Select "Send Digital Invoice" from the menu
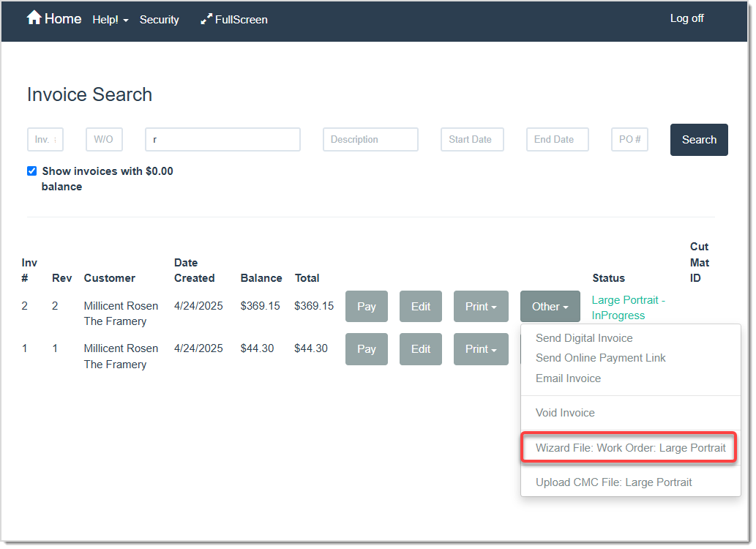 pos(583,338)
